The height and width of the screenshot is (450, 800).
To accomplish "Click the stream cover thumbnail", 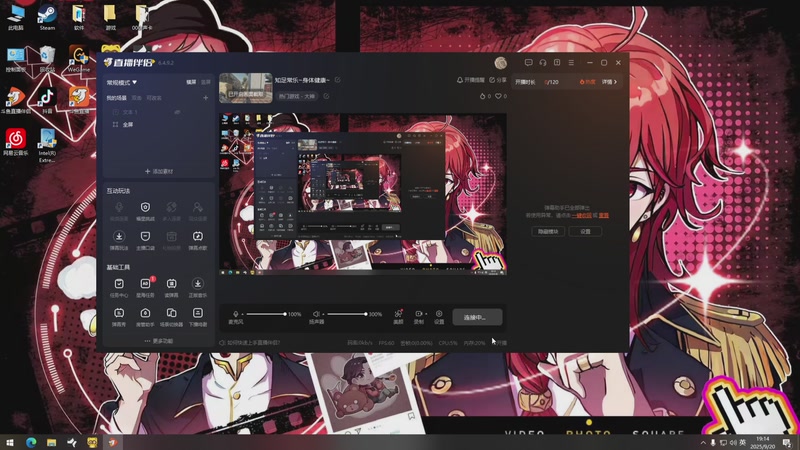I will [246, 88].
